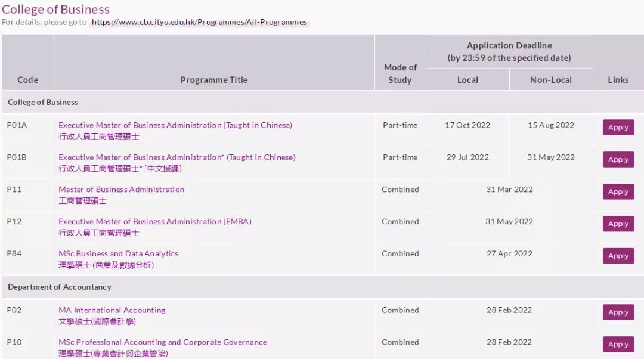
Task: Click Apply for P01A Executive MBA
Action: [618, 128]
